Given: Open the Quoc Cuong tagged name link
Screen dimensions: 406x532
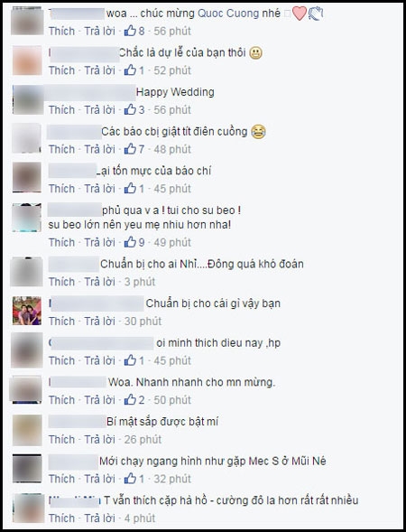Looking at the screenshot, I should [x=239, y=14].
